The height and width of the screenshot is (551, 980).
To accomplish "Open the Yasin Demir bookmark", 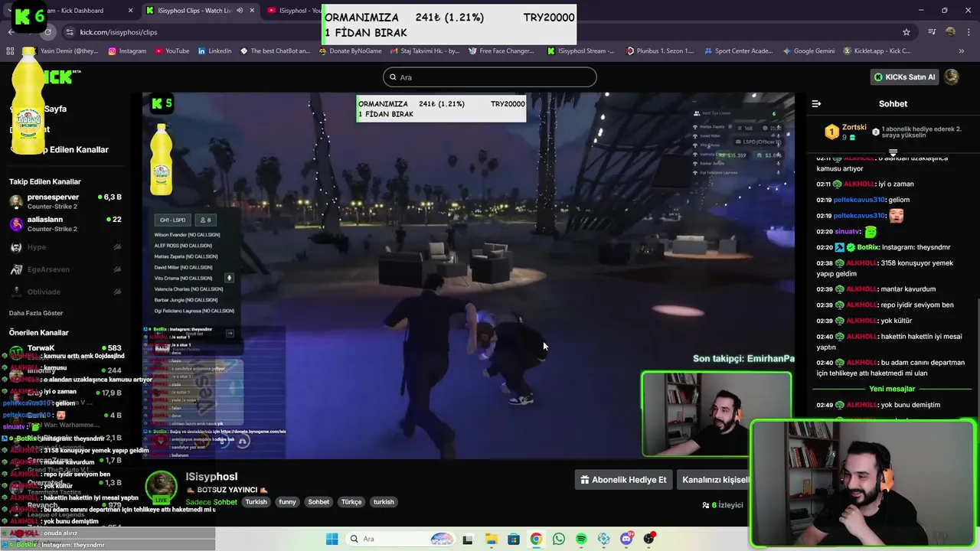I will point(63,51).
